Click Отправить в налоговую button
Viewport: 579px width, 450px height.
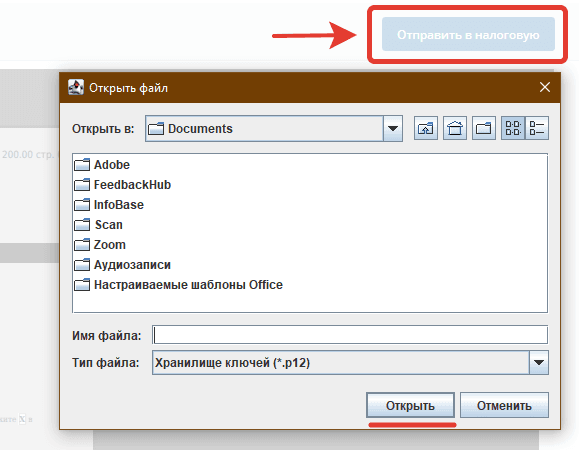click(468, 34)
